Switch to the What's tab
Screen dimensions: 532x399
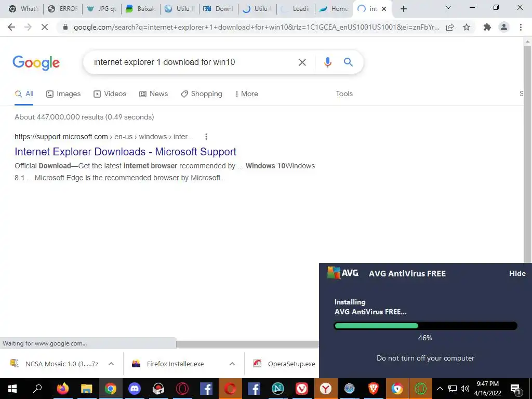click(x=24, y=9)
